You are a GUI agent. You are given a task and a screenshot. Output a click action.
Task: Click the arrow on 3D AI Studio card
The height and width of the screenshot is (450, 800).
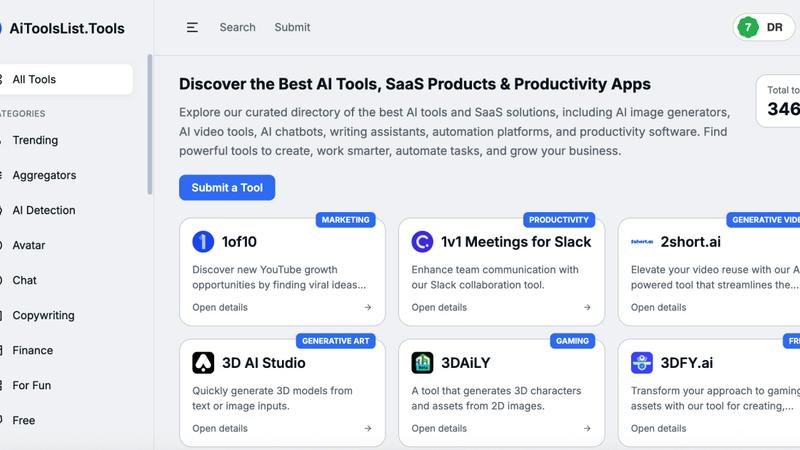tap(368, 429)
